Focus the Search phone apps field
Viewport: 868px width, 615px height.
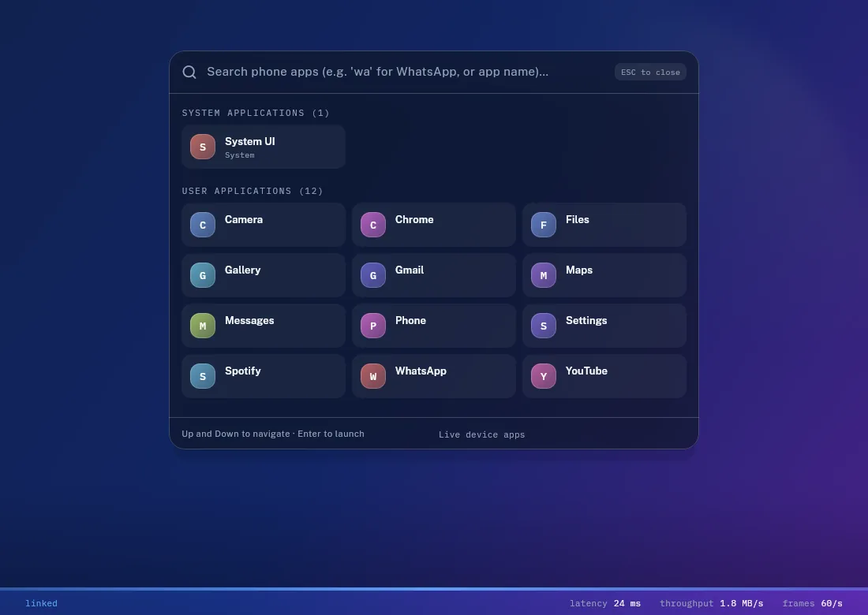pyautogui.click(x=406, y=72)
